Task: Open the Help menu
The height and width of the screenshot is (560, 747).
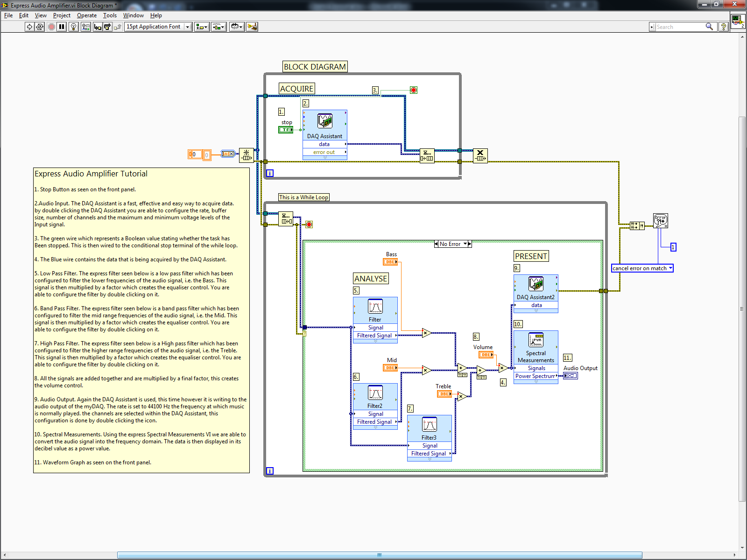Action: [x=156, y=15]
